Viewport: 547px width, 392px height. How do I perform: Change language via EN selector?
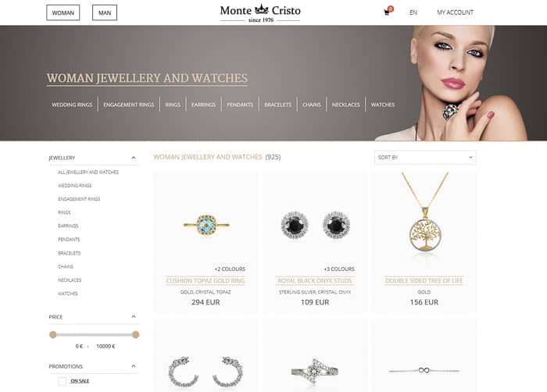click(413, 12)
